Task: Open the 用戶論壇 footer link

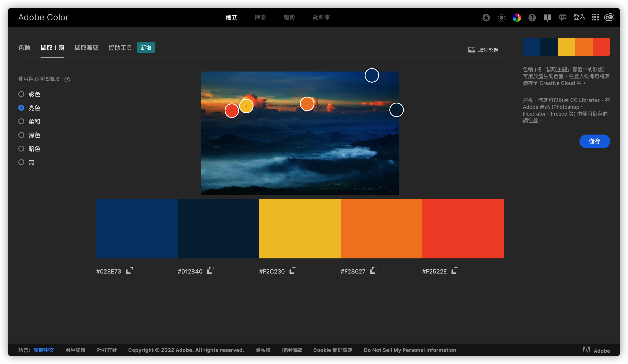Action: point(75,350)
